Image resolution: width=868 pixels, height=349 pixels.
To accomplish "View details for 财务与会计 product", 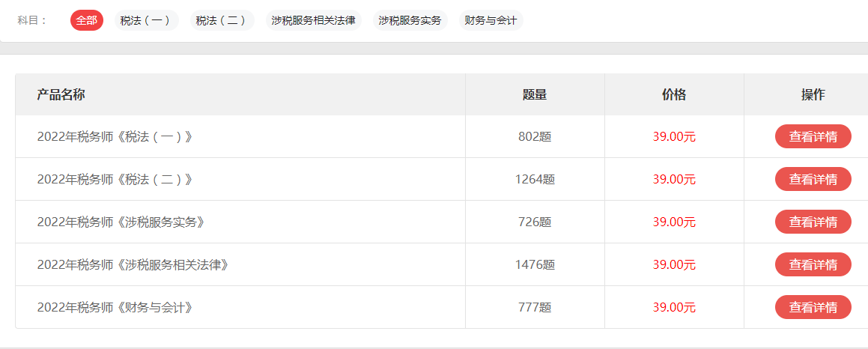I will coord(813,307).
